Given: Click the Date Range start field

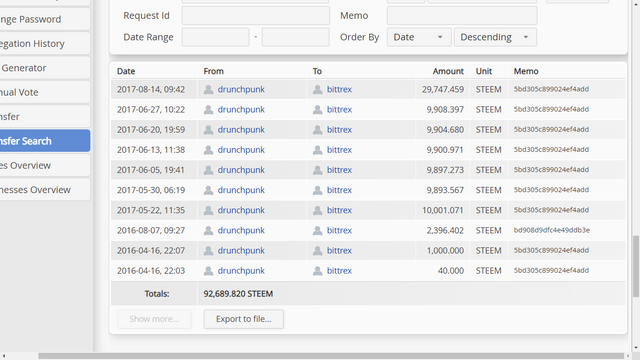Looking at the screenshot, I should pyautogui.click(x=216, y=37).
